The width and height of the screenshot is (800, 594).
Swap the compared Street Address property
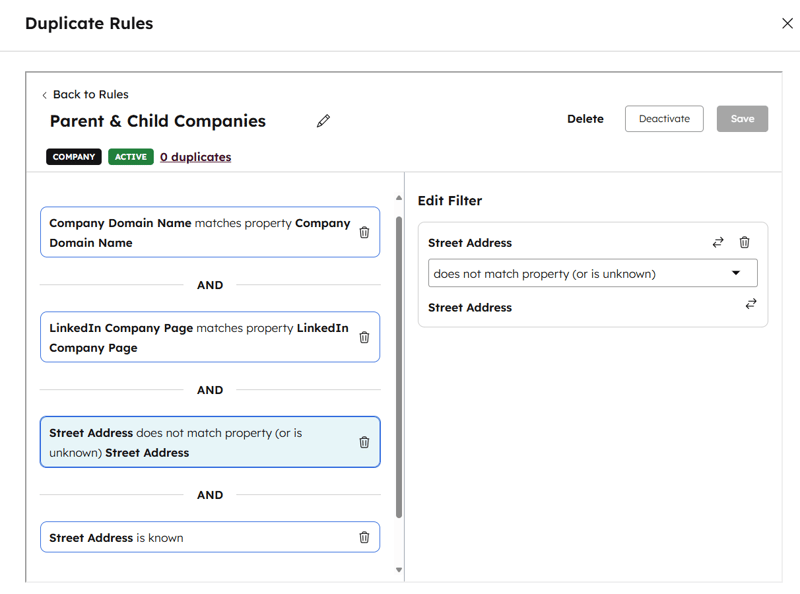point(751,304)
